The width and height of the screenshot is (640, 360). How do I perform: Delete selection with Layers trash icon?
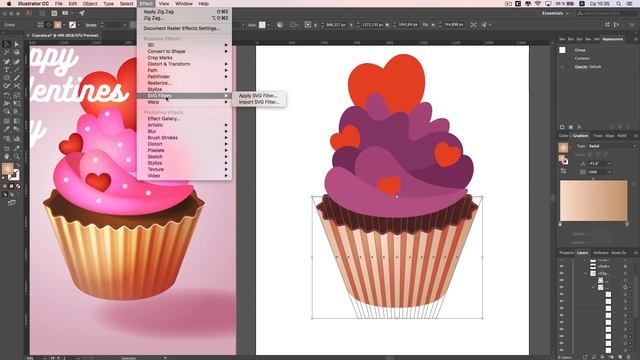630,357
